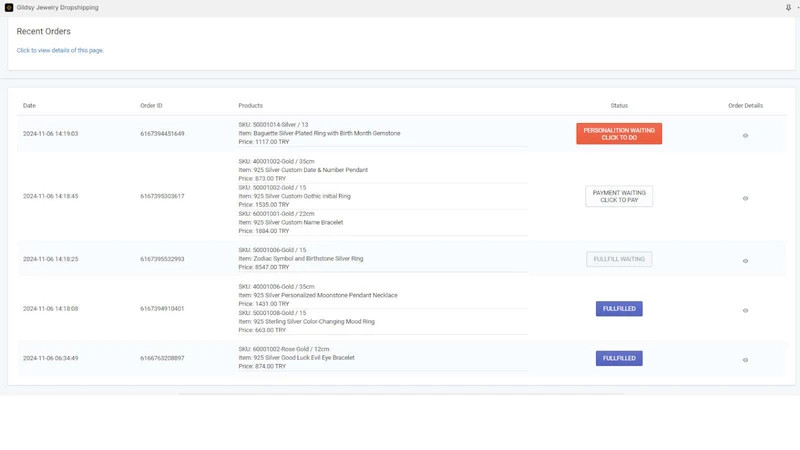Click the Status column header
The image size is (800, 450).
click(619, 106)
